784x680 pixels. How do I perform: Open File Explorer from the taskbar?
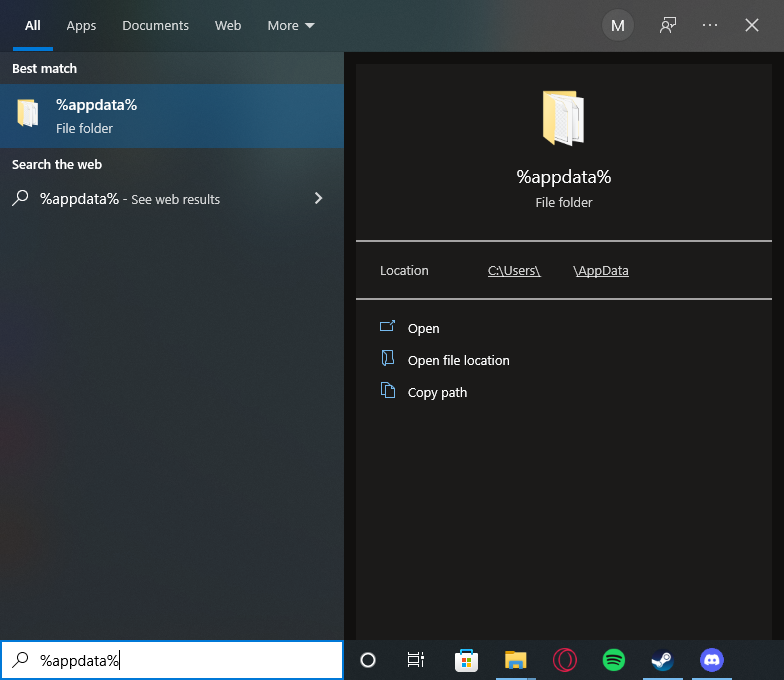point(516,660)
